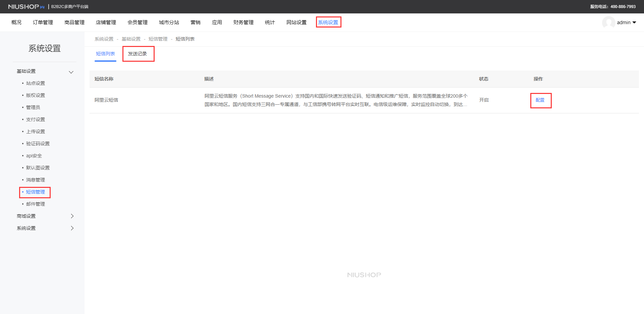
Task: Select 系统设置 in top navigation
Action: tap(328, 22)
